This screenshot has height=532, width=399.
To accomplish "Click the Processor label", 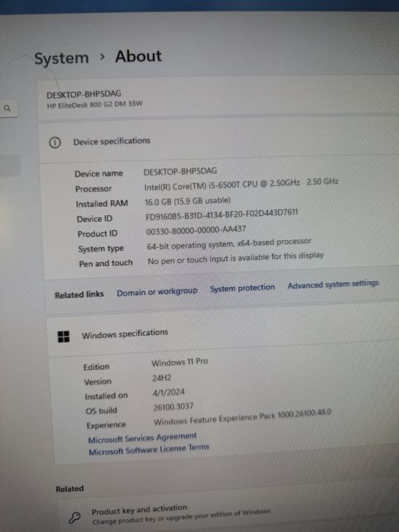I will pos(93,188).
